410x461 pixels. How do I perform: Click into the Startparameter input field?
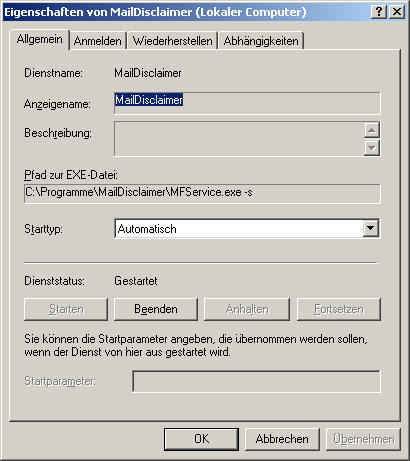coord(256,381)
